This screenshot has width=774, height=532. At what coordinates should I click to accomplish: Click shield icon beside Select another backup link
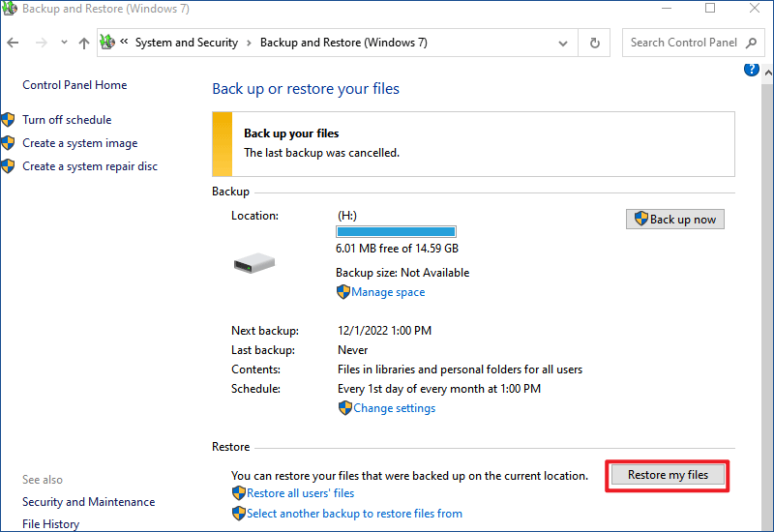[x=239, y=514]
